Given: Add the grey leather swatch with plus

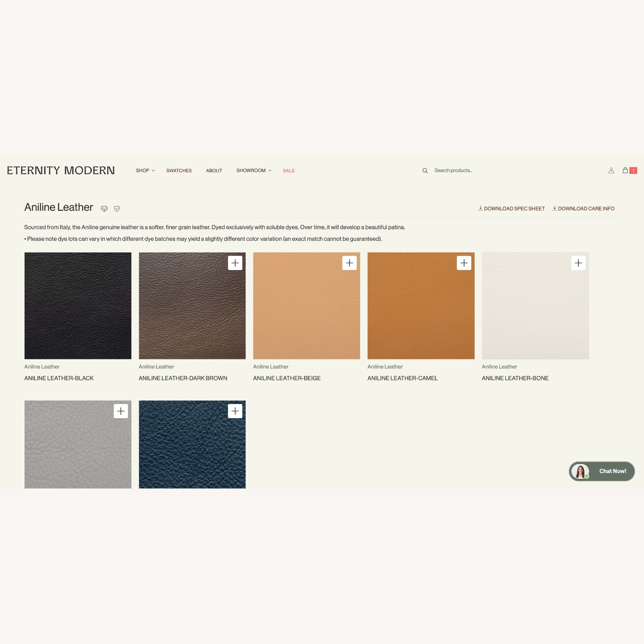Looking at the screenshot, I should pyautogui.click(x=121, y=411).
